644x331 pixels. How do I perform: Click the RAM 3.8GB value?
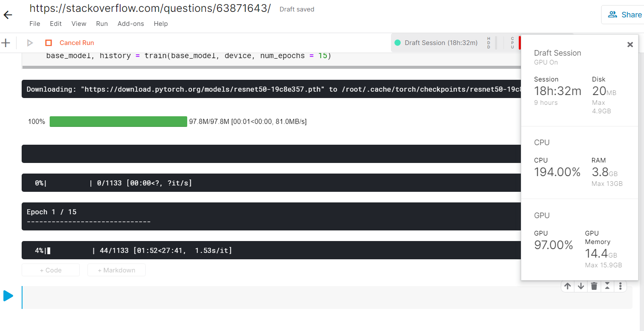tap(605, 172)
